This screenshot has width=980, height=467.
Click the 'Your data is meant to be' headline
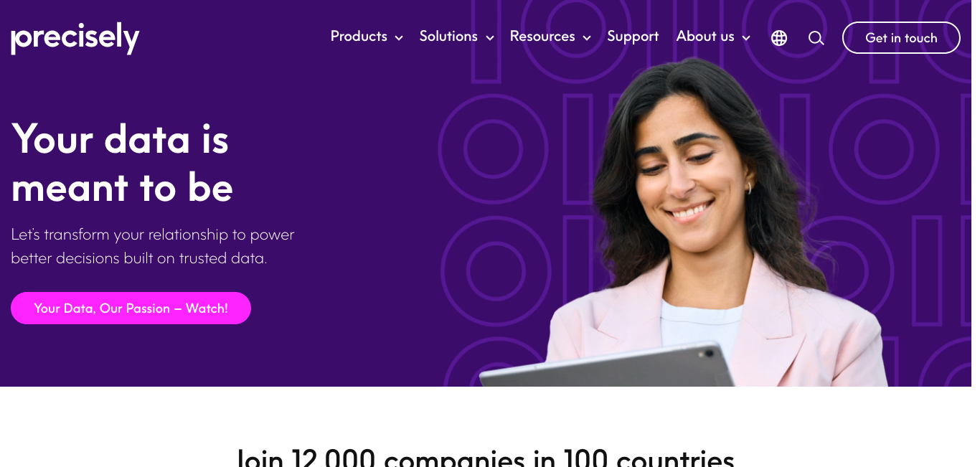pos(122,163)
